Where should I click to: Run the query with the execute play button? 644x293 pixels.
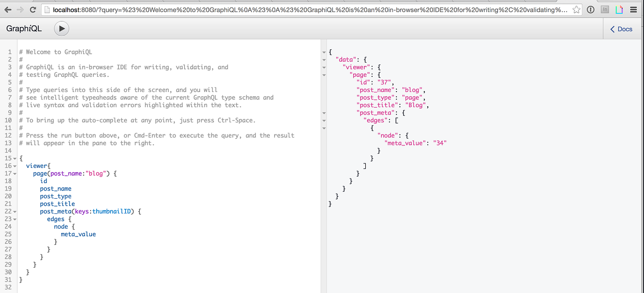(61, 29)
